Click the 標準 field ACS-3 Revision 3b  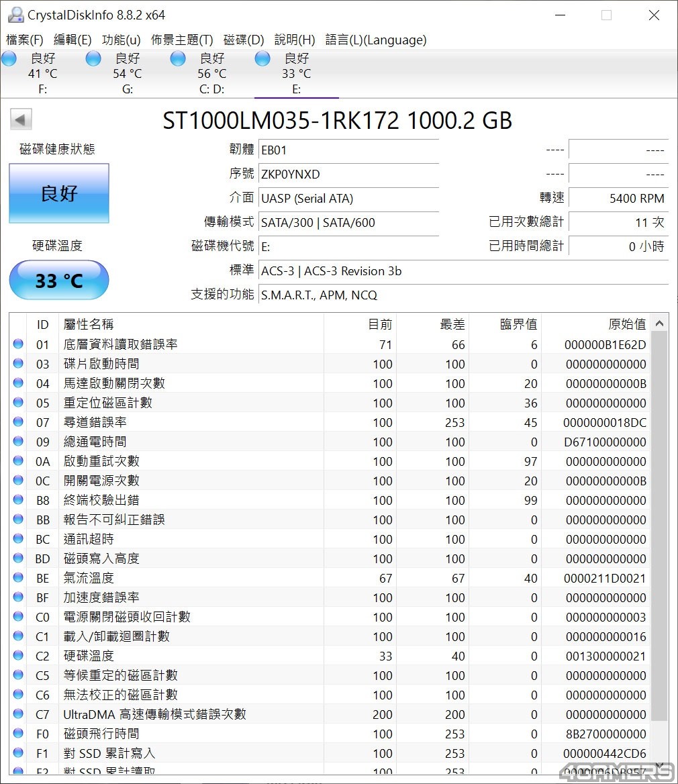click(x=463, y=271)
